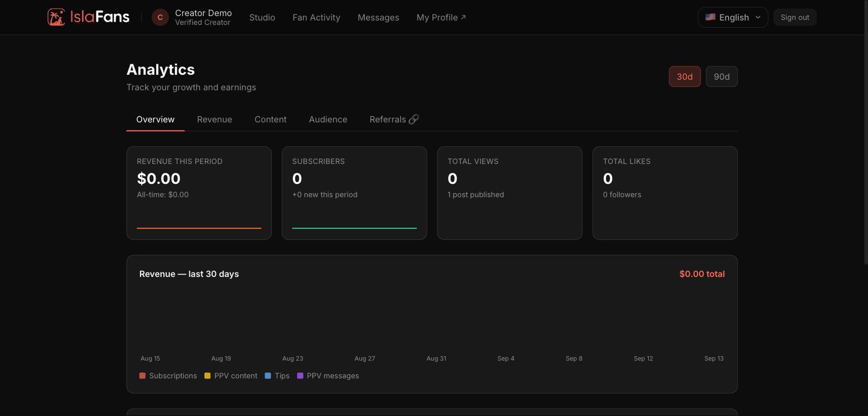Toggle the PPV content yellow legend swatch

point(208,376)
